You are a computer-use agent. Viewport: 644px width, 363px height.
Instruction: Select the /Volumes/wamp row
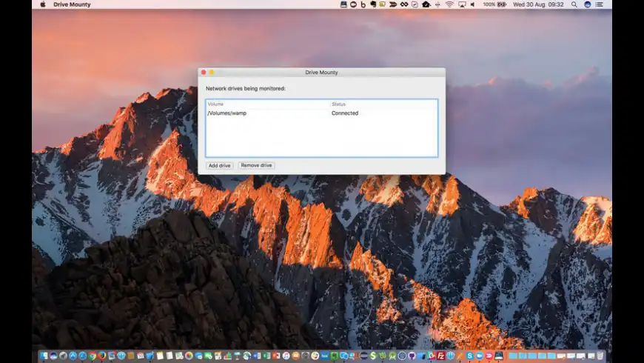[x=266, y=113]
